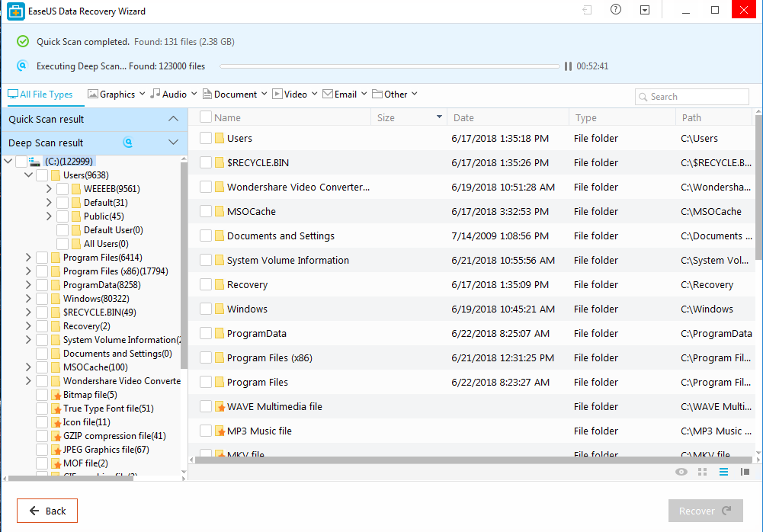The width and height of the screenshot is (763, 532).
Task: Check the select-all checkbox in Name header
Action: 206,117
